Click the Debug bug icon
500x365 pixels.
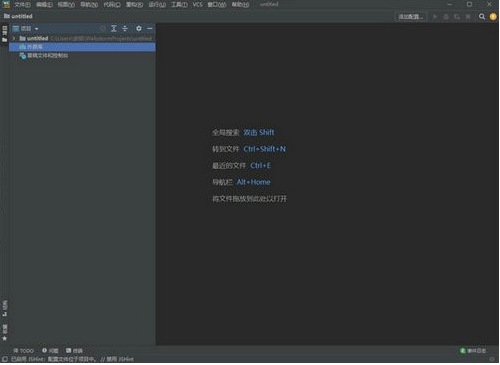click(446, 17)
